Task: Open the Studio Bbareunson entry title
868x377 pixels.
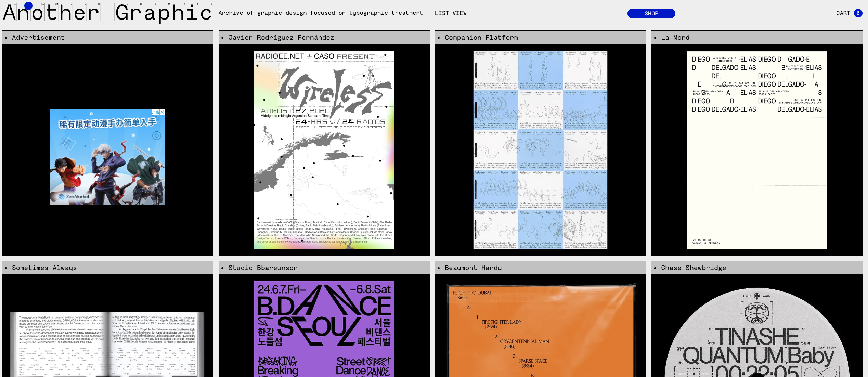Action: pyautogui.click(x=263, y=268)
